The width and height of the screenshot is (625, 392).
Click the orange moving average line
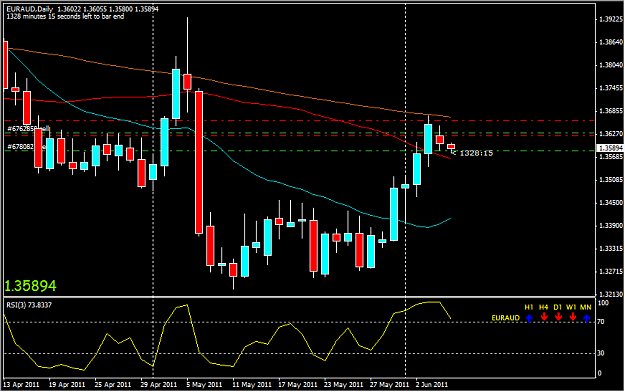pos(279,94)
